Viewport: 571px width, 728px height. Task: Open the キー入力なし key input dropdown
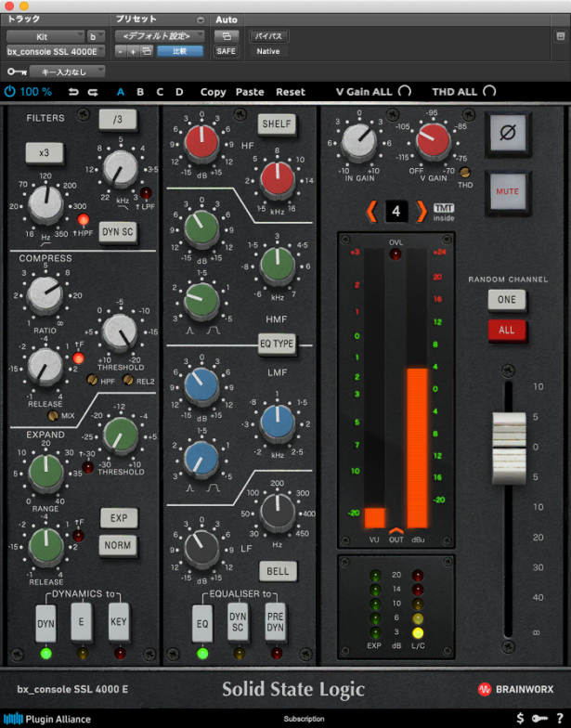[67, 71]
